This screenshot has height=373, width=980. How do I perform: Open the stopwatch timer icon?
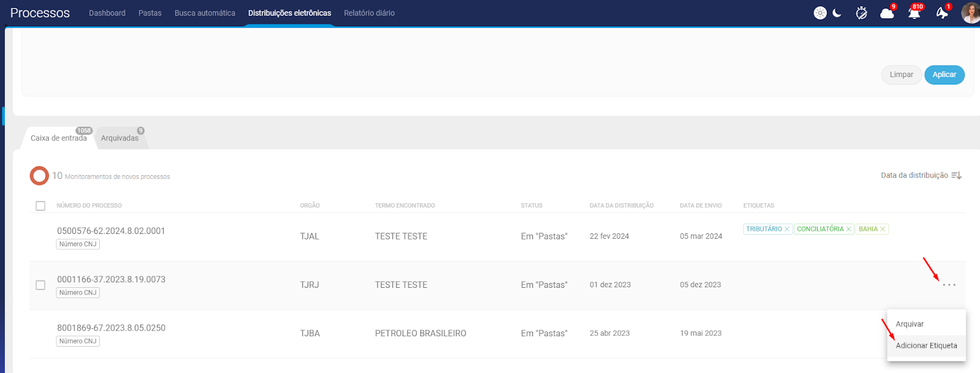pyautogui.click(x=861, y=13)
